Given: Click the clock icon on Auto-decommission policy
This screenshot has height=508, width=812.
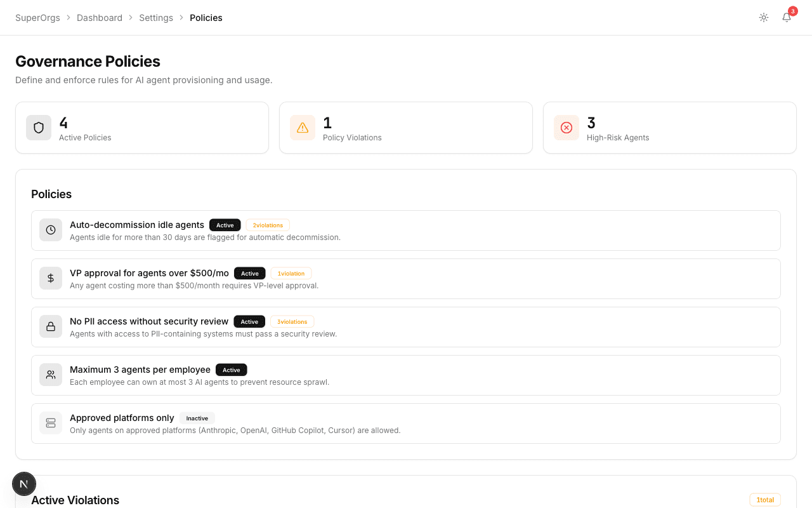Looking at the screenshot, I should 50,230.
